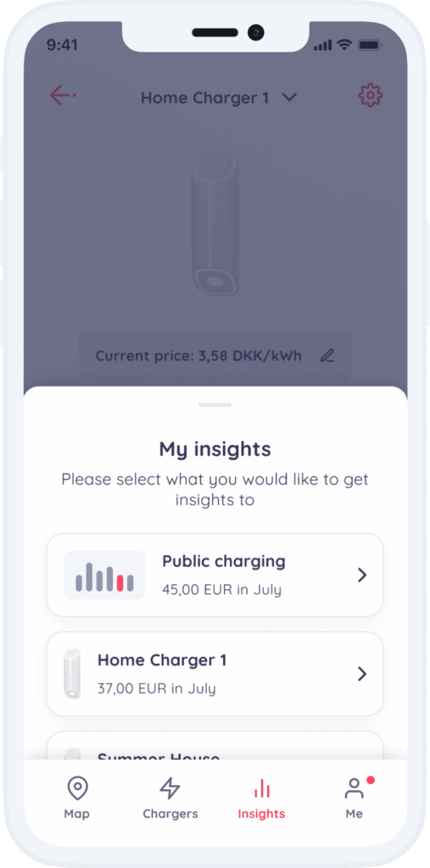Open Public charging chevron arrow
Screen dimensions: 430x868
tap(362, 576)
